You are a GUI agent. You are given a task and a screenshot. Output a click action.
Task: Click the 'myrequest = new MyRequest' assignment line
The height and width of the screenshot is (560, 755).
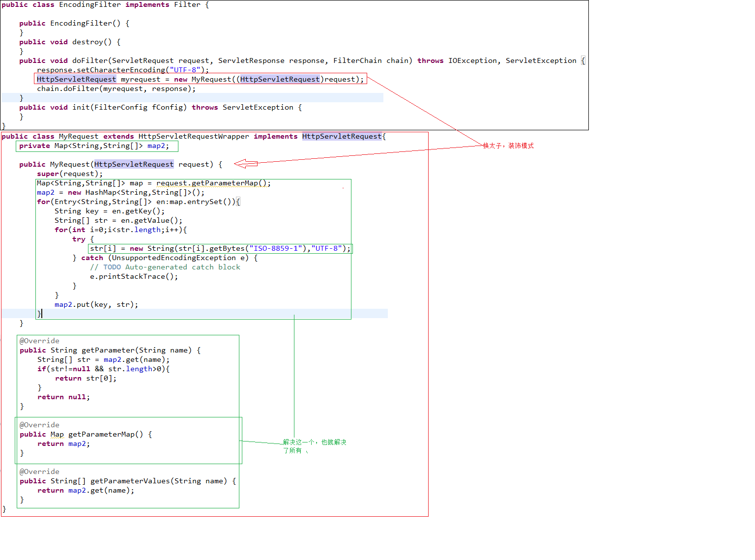[x=201, y=80]
